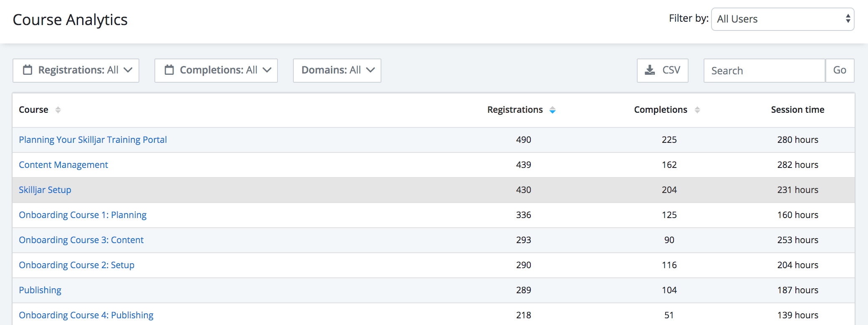Image resolution: width=868 pixels, height=325 pixels.
Task: Open Planning Your Skilljar Training Portal course
Action: (93, 140)
